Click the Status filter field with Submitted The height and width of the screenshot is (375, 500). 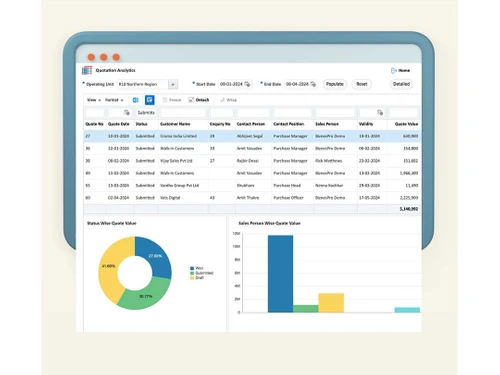[x=146, y=113]
